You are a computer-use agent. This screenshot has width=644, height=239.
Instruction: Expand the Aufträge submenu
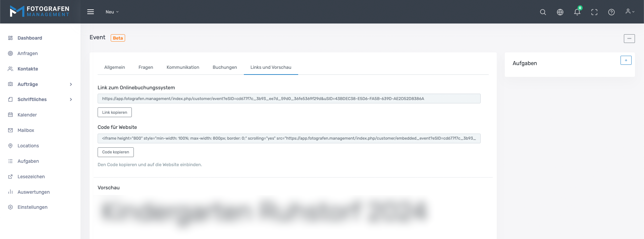coord(40,84)
